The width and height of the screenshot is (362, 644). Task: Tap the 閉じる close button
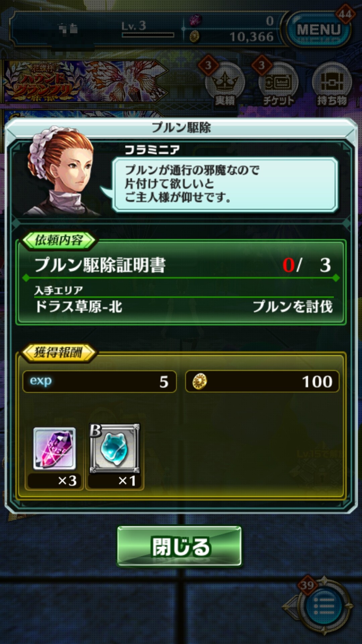[x=179, y=546]
